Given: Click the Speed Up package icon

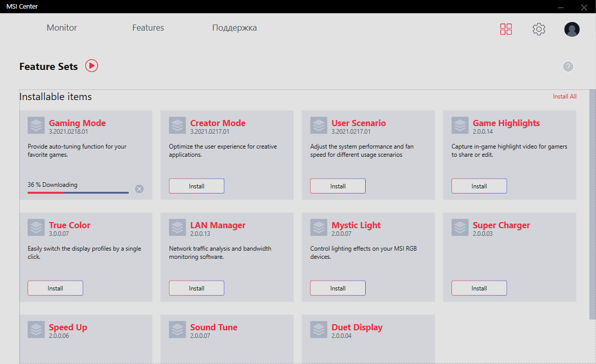Looking at the screenshot, I should (x=36, y=329).
